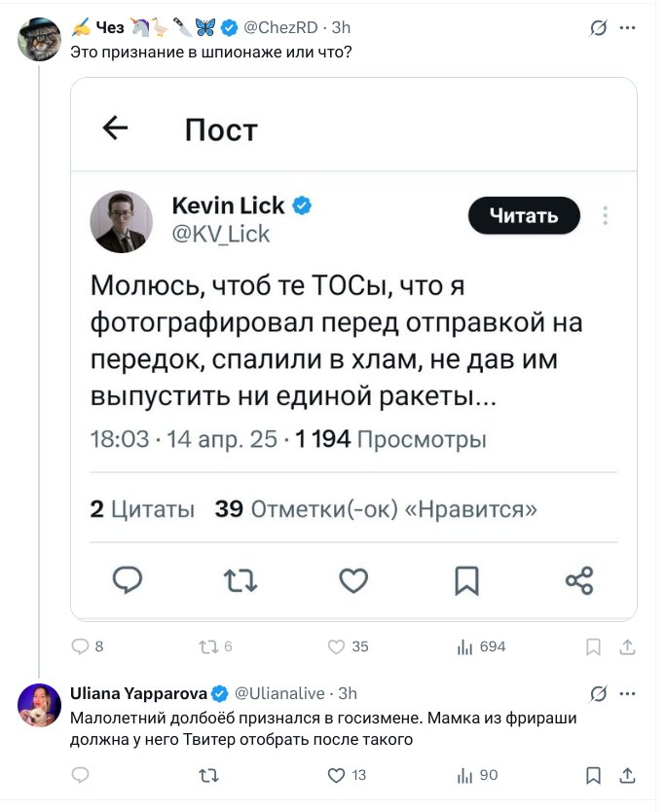Viewport: 666px width, 812px height.
Task: Open more options menu on Чез's post
Action: tap(628, 27)
